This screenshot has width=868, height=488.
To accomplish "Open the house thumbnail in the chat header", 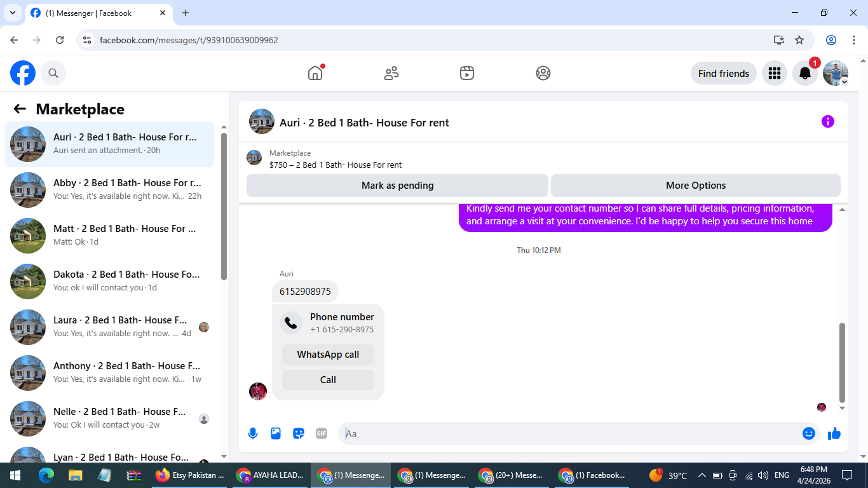I will coord(262,121).
